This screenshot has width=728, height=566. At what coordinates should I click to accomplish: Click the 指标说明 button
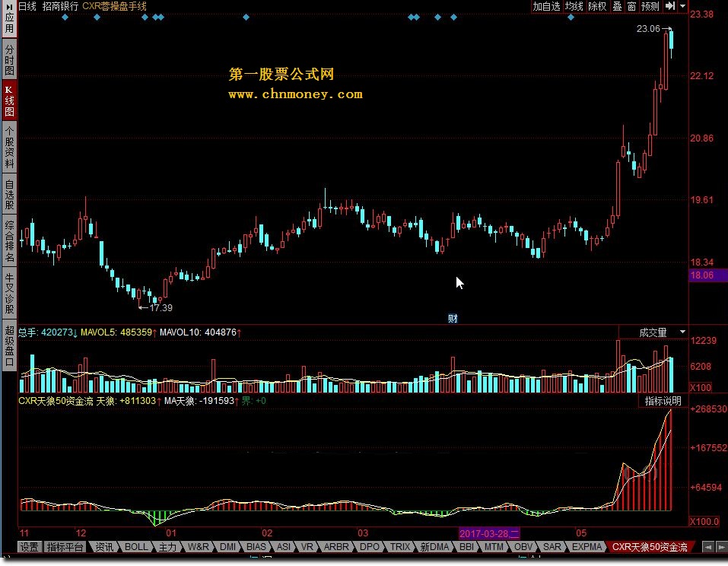point(663,401)
